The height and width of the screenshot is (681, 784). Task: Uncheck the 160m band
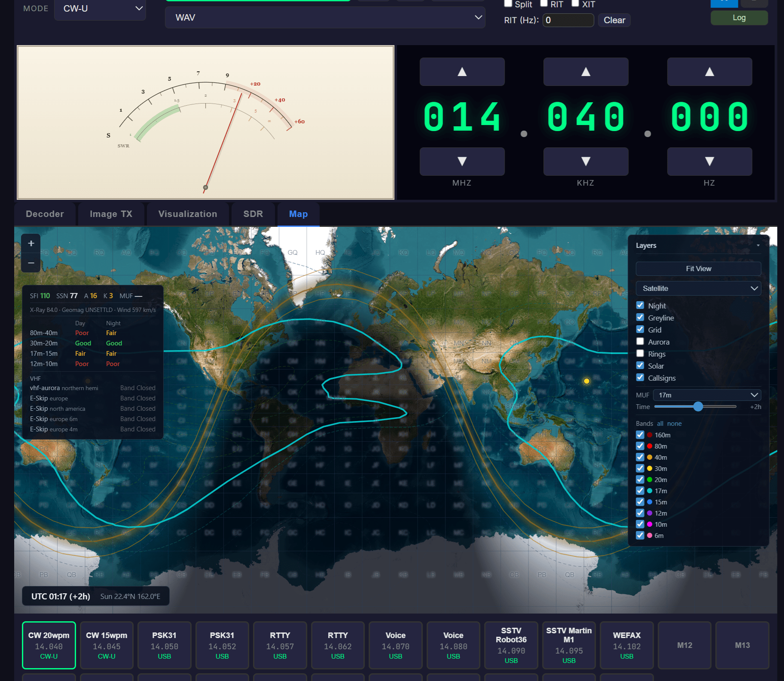click(x=640, y=434)
